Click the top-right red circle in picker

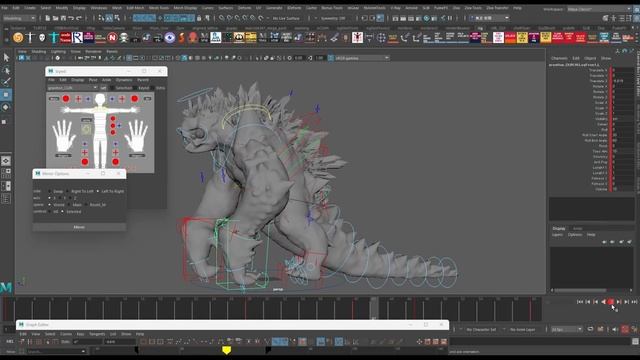[134, 98]
